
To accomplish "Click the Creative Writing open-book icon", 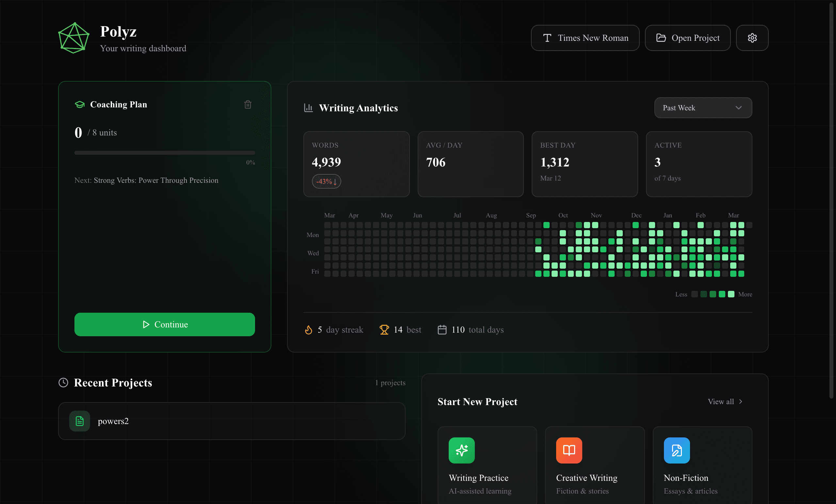I will pyautogui.click(x=568, y=451).
